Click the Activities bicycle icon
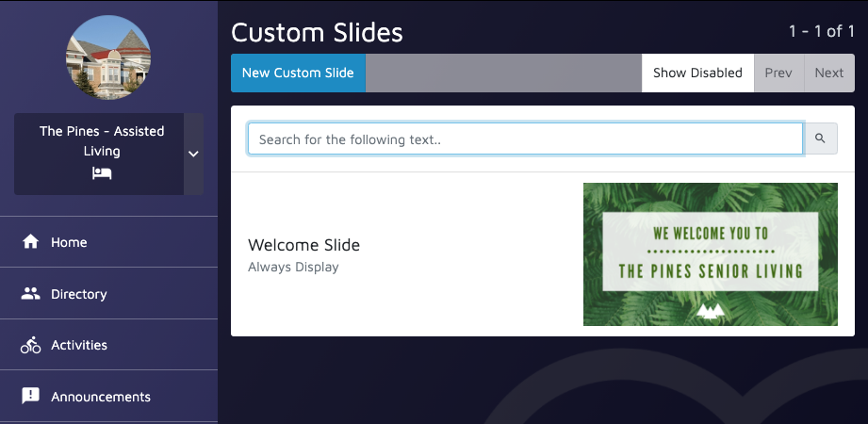 (30, 345)
